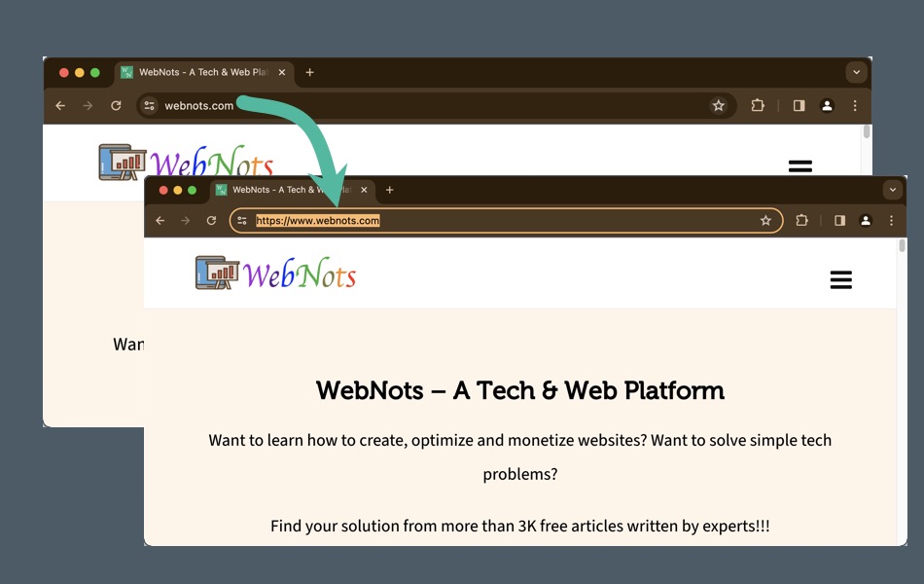Image resolution: width=924 pixels, height=584 pixels.
Task: Bookmark the page with the rear window star icon
Action: pos(719,105)
